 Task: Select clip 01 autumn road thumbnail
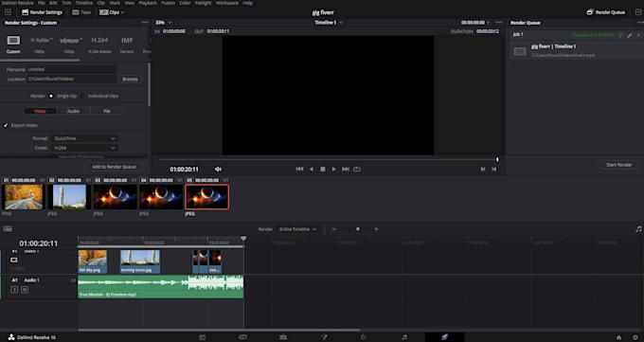[x=24, y=197]
